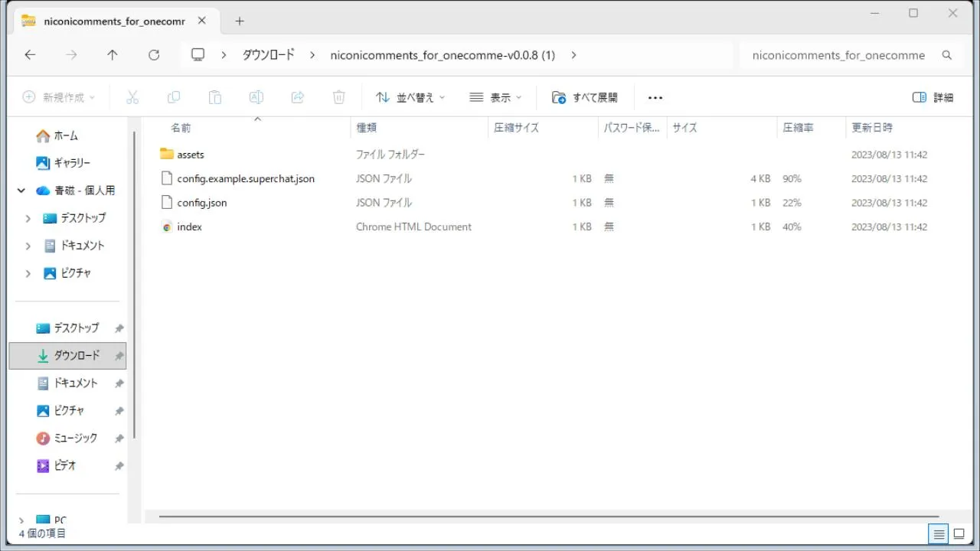The height and width of the screenshot is (551, 980).
Task: Switch to details list view icon
Action: (938, 533)
